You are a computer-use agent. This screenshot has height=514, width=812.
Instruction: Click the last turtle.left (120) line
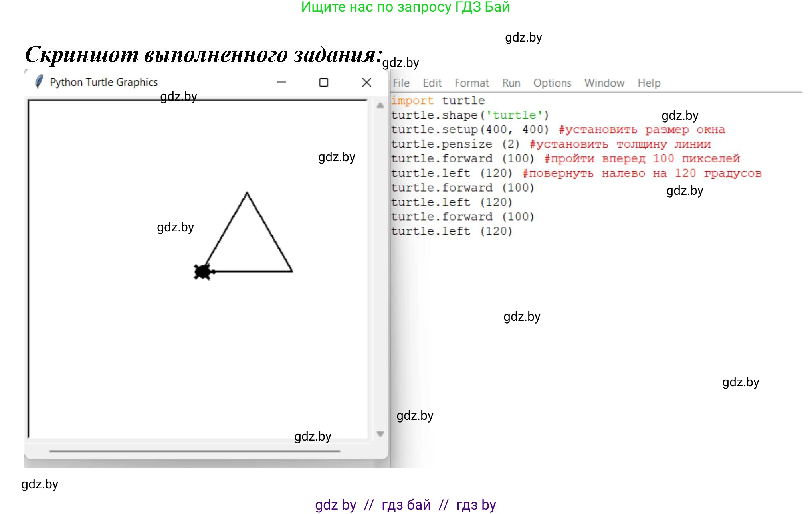tap(451, 231)
